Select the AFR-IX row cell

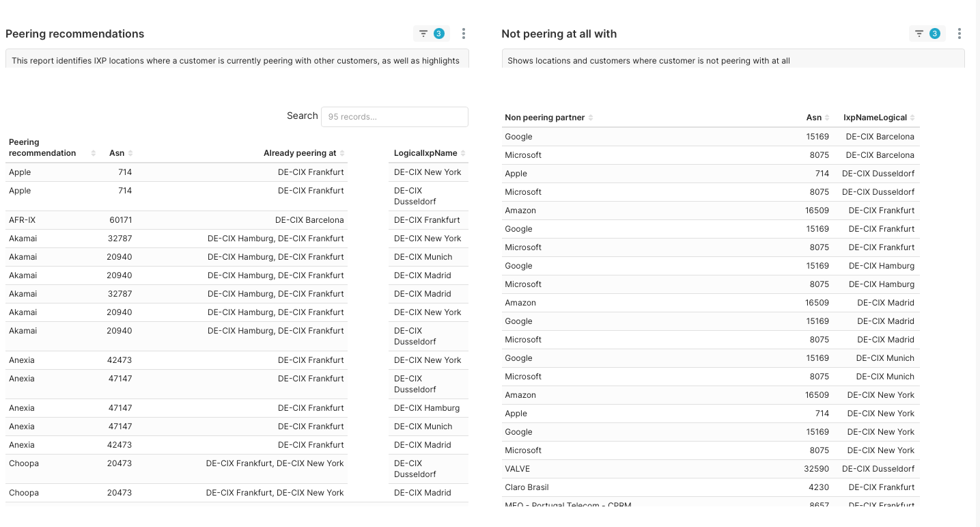point(22,220)
